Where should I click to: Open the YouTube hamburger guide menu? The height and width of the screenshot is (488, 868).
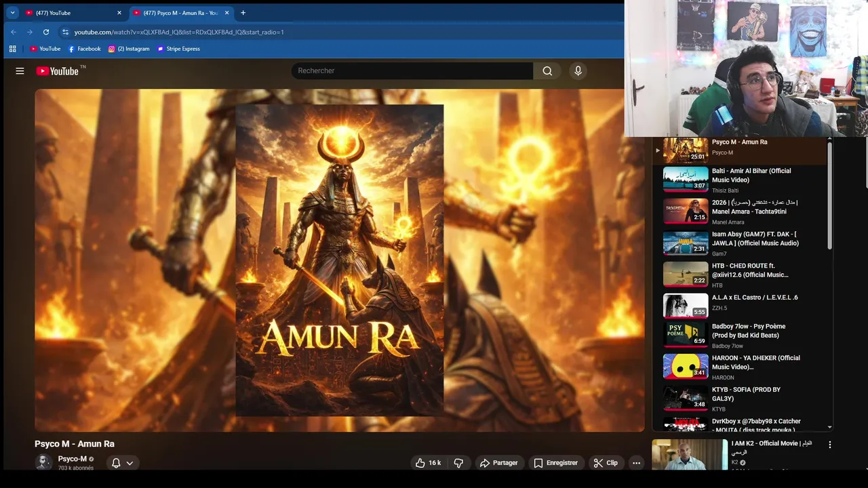click(x=20, y=71)
